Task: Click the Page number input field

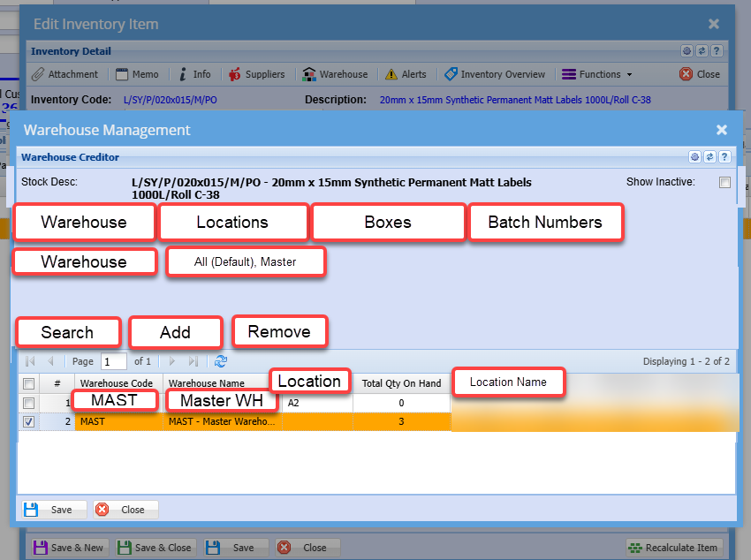Action: (113, 361)
